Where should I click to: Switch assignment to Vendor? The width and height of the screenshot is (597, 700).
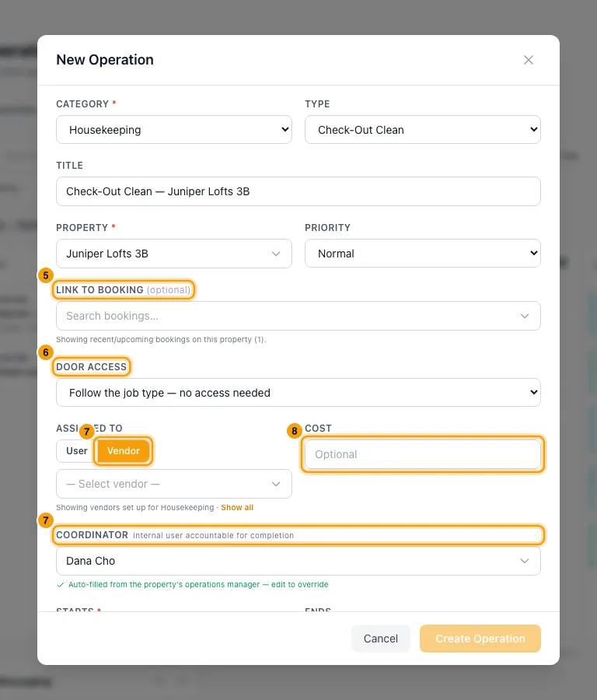(x=123, y=451)
